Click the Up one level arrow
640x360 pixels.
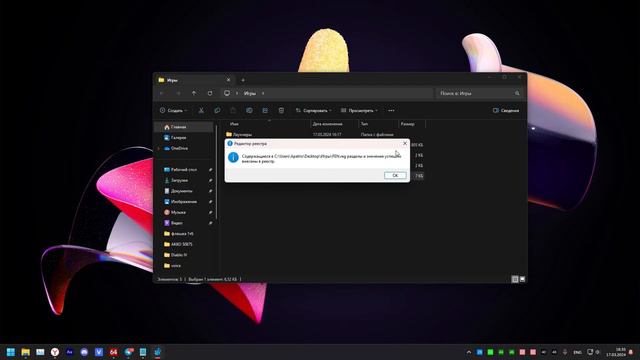coord(194,93)
